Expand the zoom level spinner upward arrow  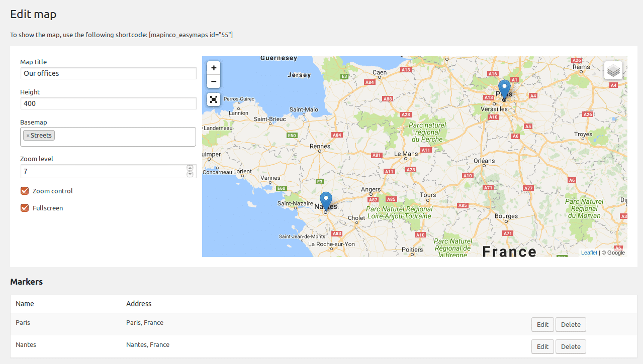(x=190, y=168)
